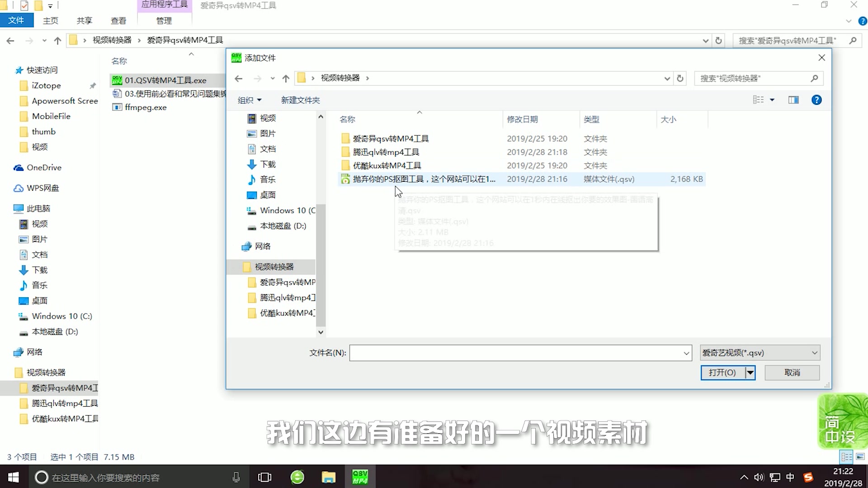Image resolution: width=868 pixels, height=488 pixels.
Task: Expand the 打开 button split arrow
Action: click(749, 372)
